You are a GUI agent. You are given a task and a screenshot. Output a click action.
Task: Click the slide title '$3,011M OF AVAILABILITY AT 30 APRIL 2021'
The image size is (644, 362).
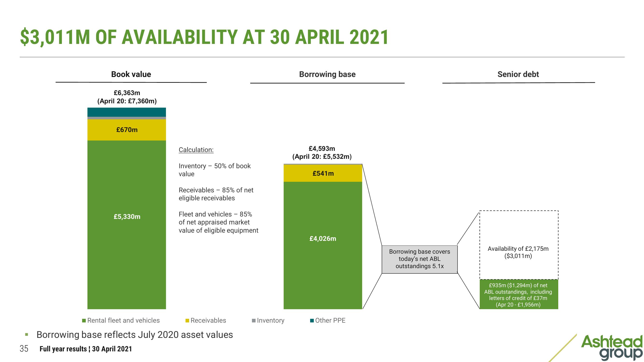click(x=204, y=37)
